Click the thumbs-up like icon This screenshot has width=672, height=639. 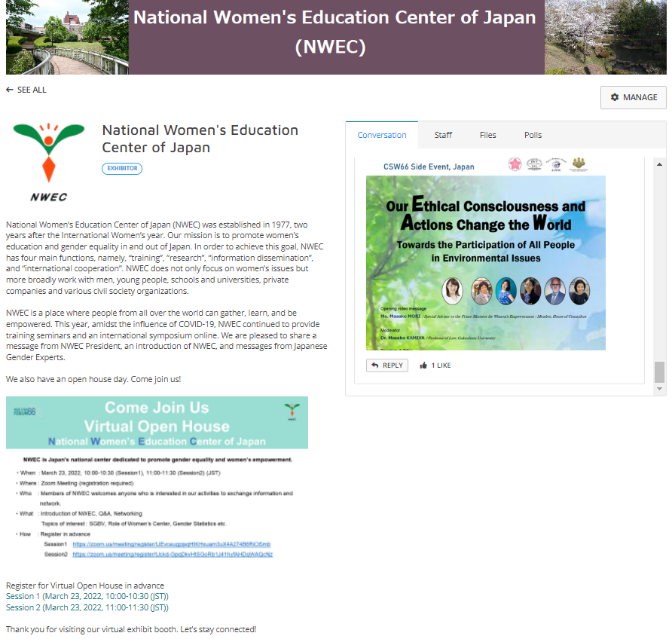click(x=423, y=365)
